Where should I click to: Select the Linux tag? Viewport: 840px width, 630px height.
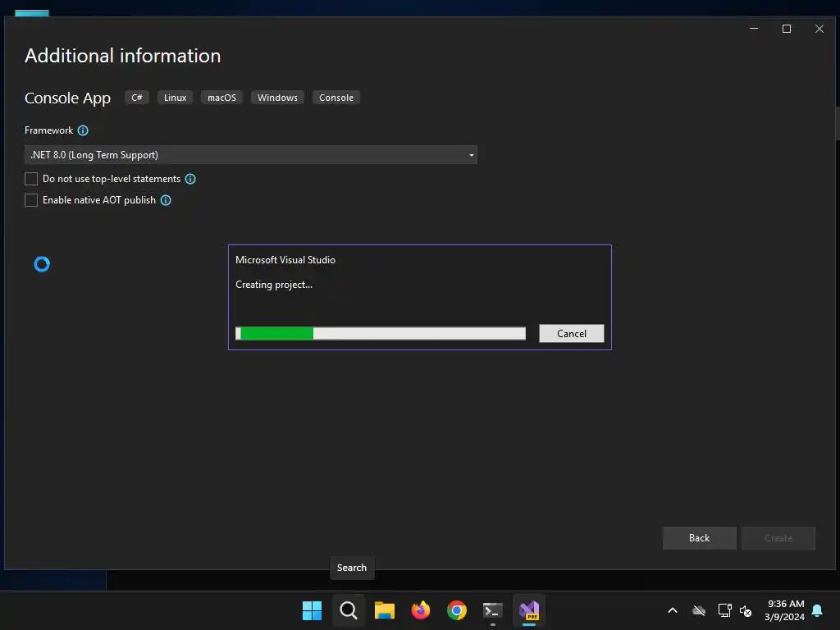point(176,98)
